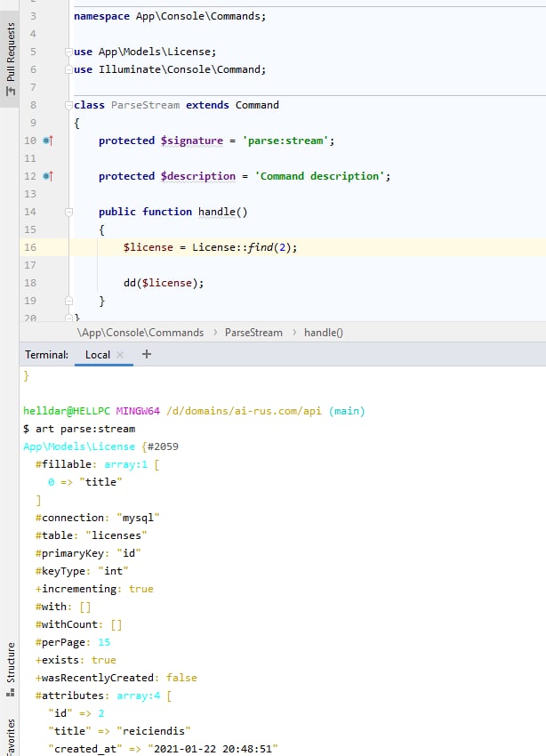
Task: Click #withCount property line
Action: [78, 624]
